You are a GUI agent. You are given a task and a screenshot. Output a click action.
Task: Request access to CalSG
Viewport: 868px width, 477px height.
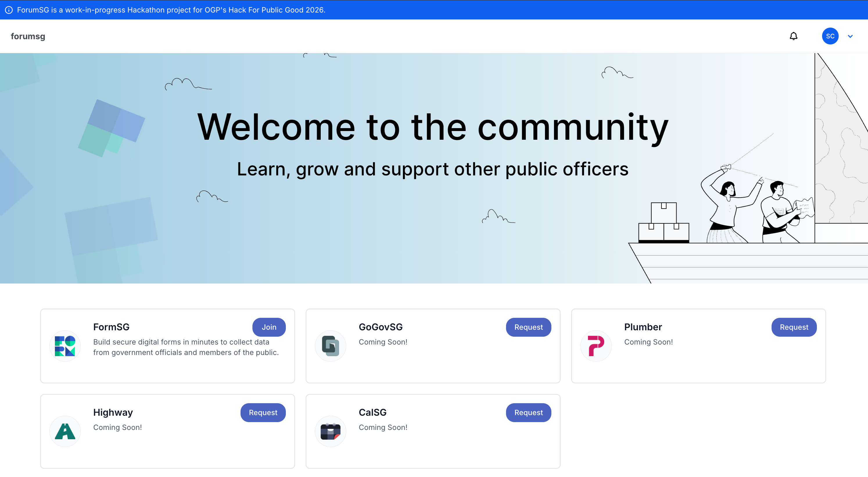[x=528, y=412]
